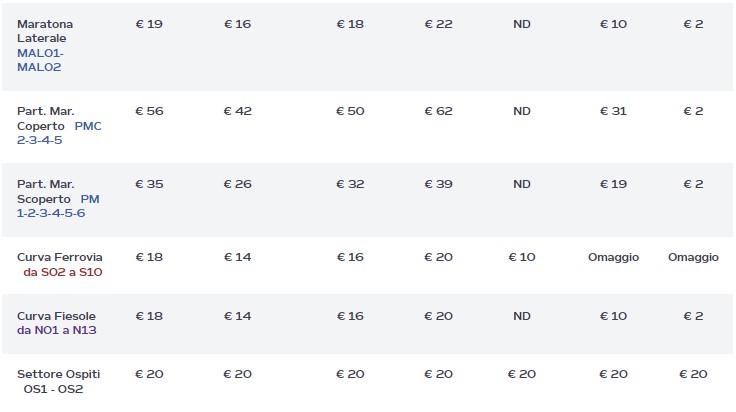736x412 pixels.
Task: Click the € 42 price cell
Action: click(x=237, y=111)
